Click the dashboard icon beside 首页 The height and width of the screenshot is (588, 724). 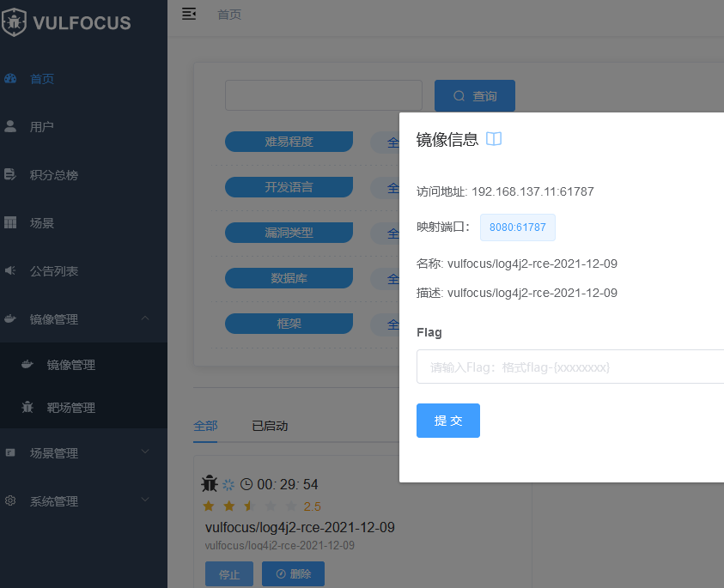click(x=10, y=79)
